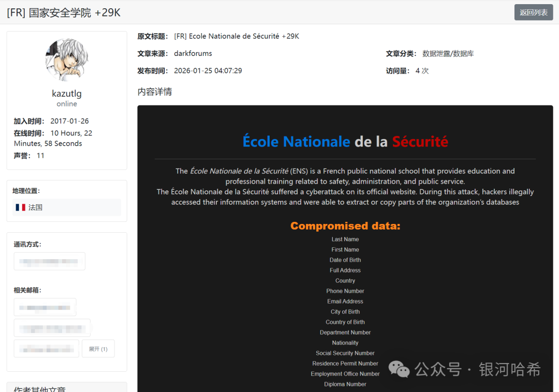
Task: Click the City of Birth entry
Action: coord(345,311)
